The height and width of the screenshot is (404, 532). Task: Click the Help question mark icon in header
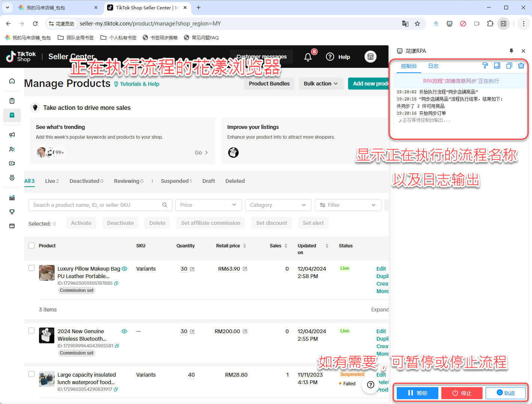click(x=330, y=57)
